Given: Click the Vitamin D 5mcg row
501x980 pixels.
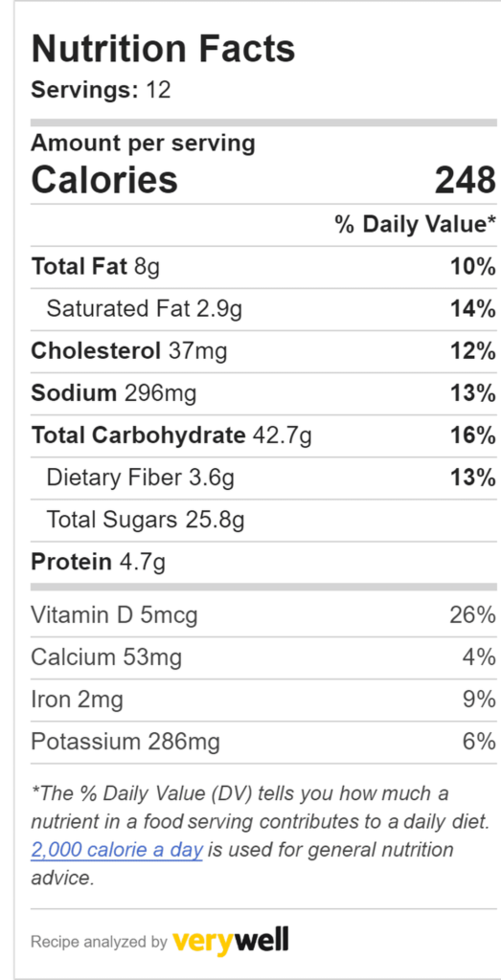Looking at the screenshot, I should click(263, 615).
